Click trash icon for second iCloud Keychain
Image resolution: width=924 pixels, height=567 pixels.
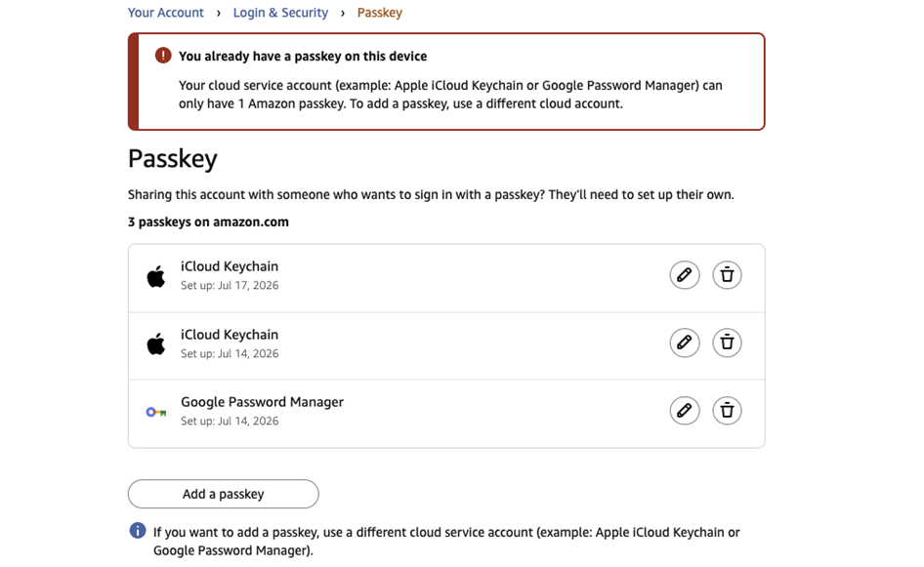(727, 343)
